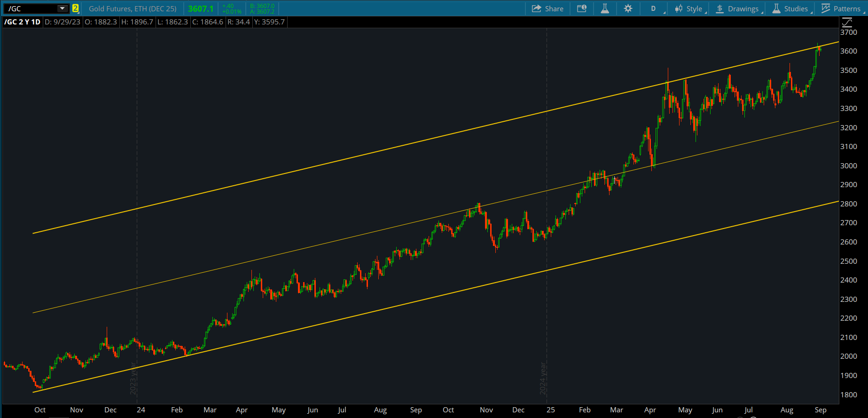Screen dimensions: 868x418
Task: Click the Jul label under 2024 on time axis
Action: 342,410
